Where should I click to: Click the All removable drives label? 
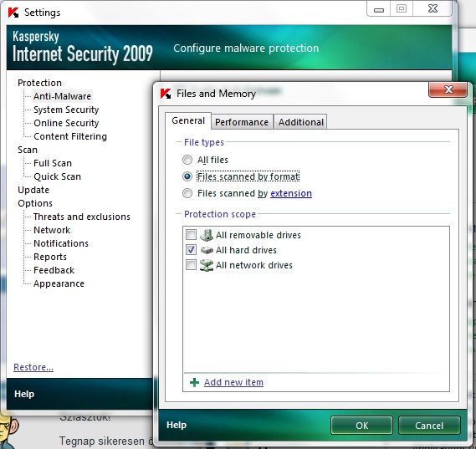[258, 235]
